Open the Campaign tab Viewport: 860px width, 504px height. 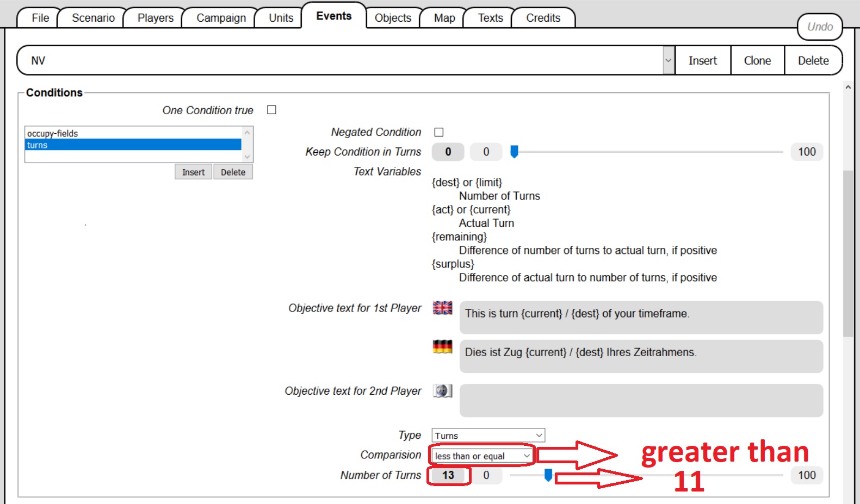pos(221,18)
